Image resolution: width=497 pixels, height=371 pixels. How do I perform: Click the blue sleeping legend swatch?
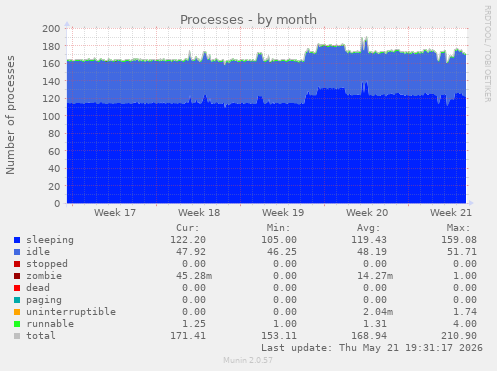pyautogui.click(x=17, y=240)
